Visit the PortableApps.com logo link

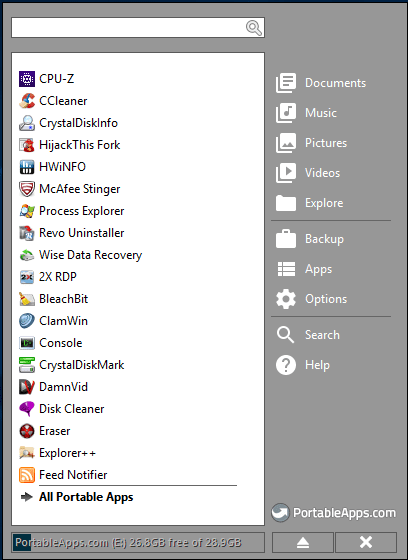(333, 513)
